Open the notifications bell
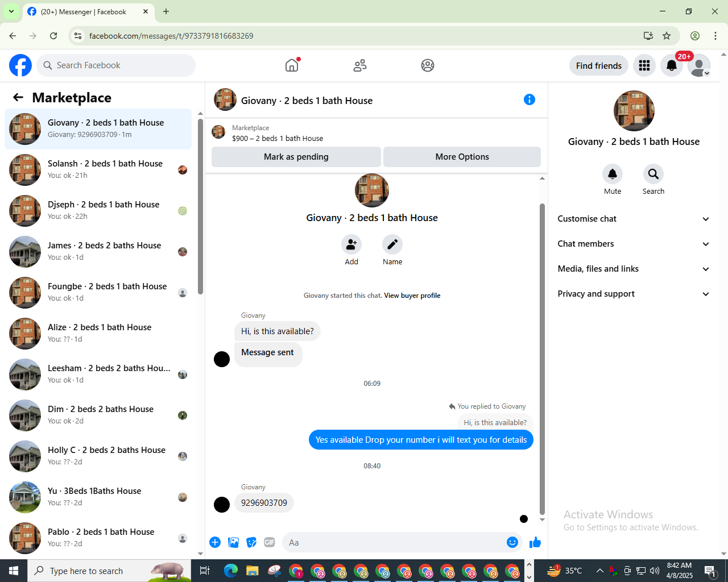The image size is (728, 582). point(672,65)
